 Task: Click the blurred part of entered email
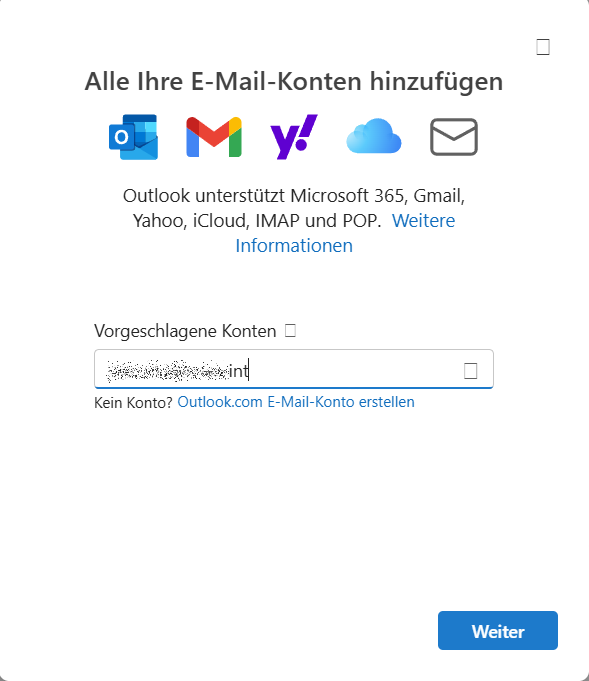168,371
